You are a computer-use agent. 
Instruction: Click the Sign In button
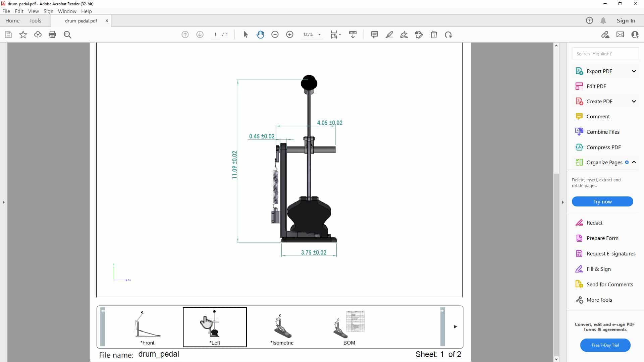(x=625, y=20)
